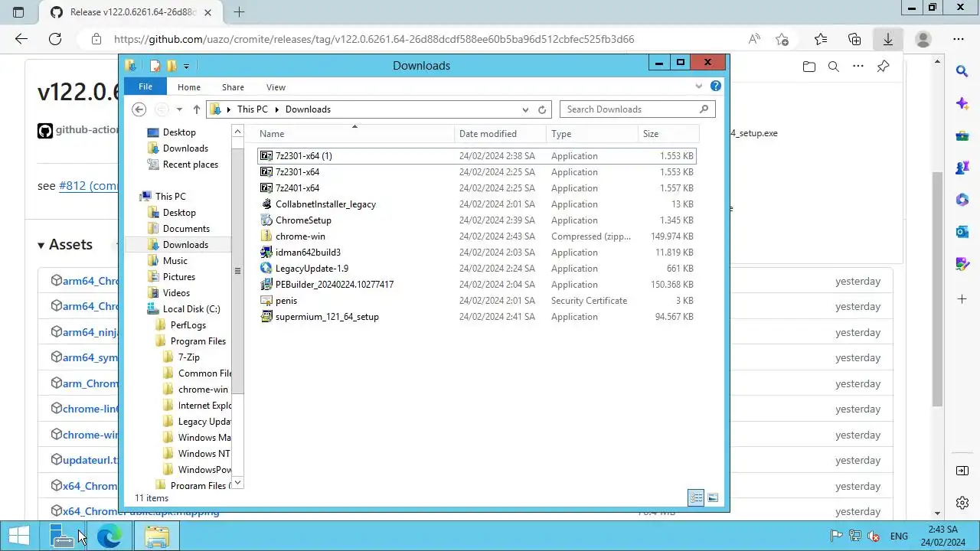Switch Explorer to large icons view
980x551 pixels.
pos(713,498)
